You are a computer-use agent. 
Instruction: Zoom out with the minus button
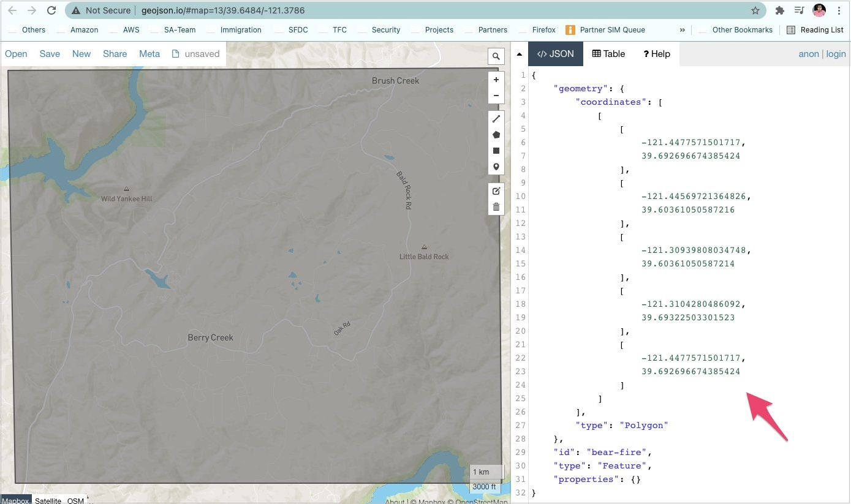496,95
